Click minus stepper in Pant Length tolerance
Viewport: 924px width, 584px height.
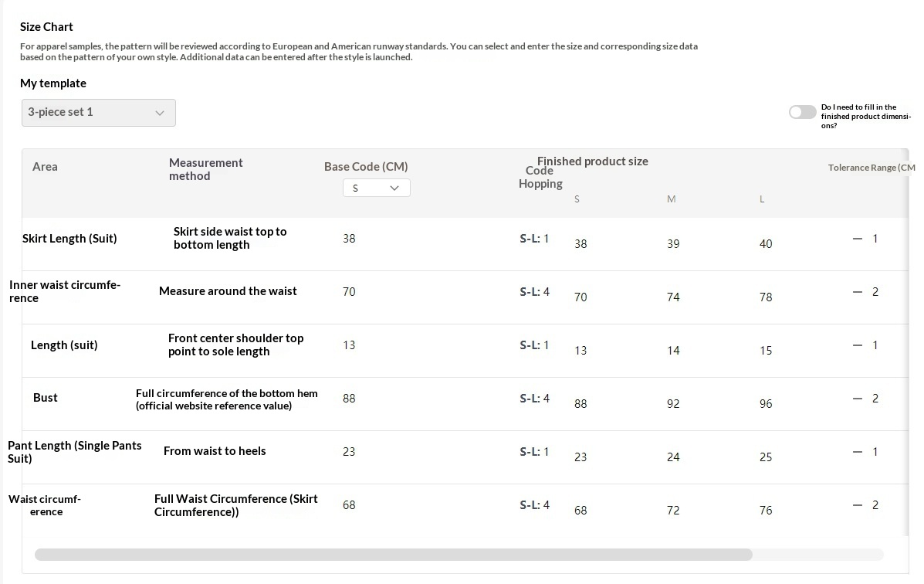[857, 452]
